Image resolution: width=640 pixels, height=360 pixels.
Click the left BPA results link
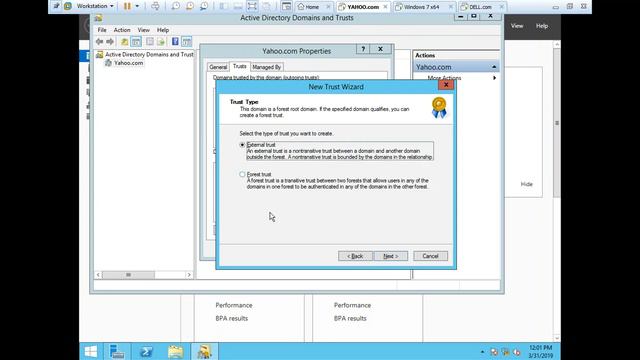232,318
